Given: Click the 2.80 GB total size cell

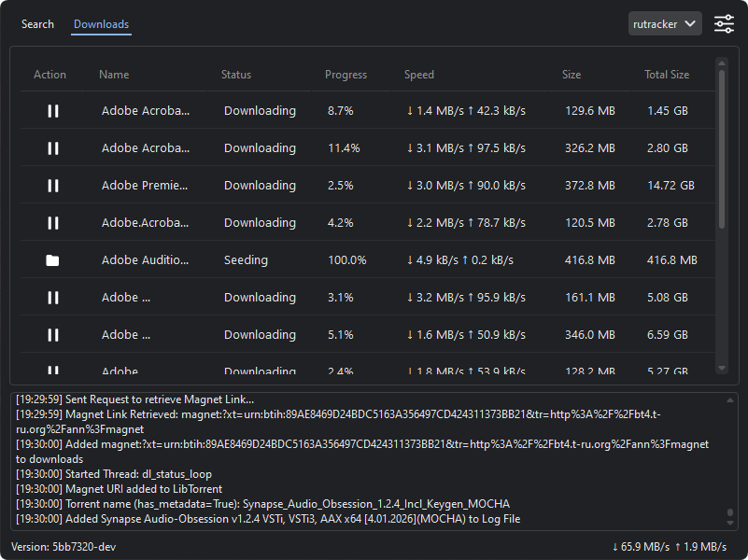Looking at the screenshot, I should [x=668, y=148].
